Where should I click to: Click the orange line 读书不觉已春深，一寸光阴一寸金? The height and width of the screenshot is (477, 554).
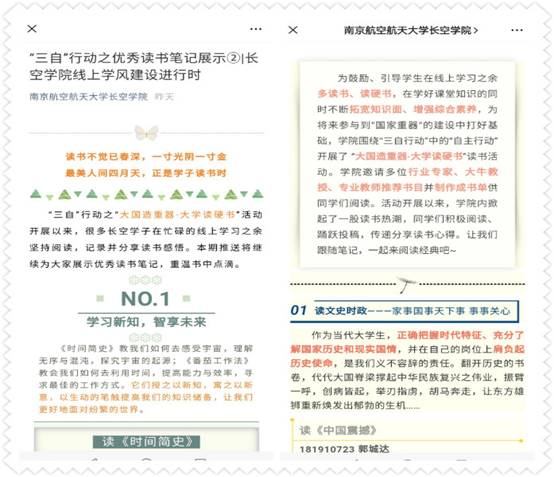pyautogui.click(x=146, y=157)
